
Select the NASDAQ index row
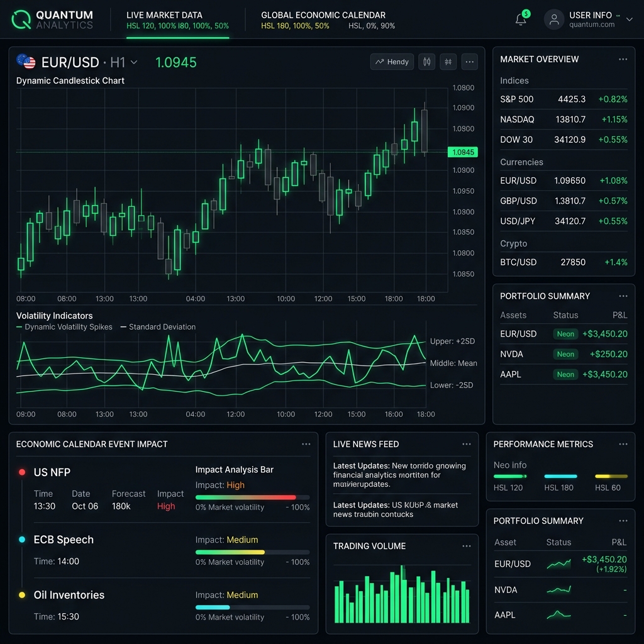[x=563, y=119]
